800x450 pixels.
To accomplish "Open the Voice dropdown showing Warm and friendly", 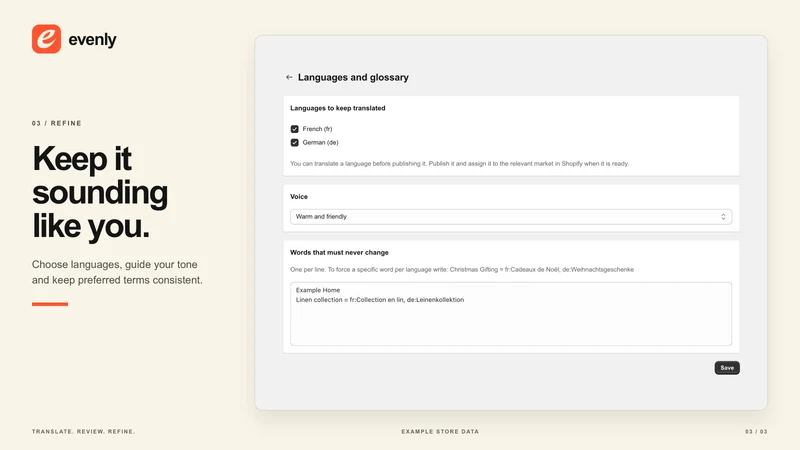I will tap(511, 217).
